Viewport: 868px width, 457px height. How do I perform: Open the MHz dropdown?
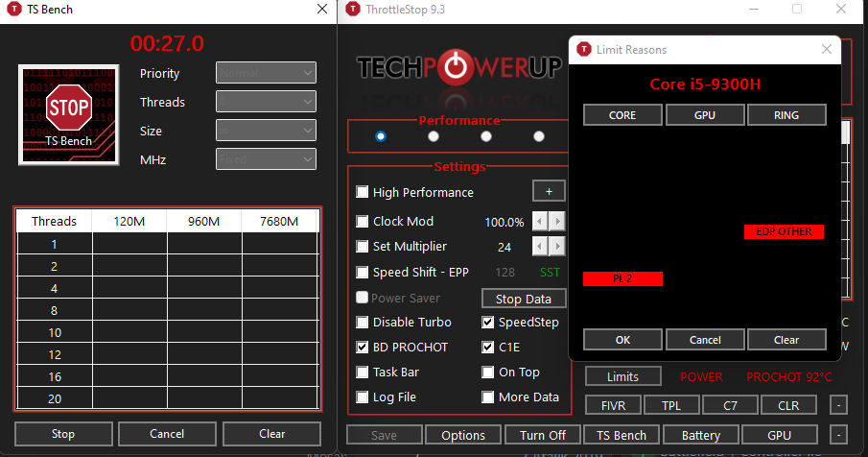(x=266, y=159)
